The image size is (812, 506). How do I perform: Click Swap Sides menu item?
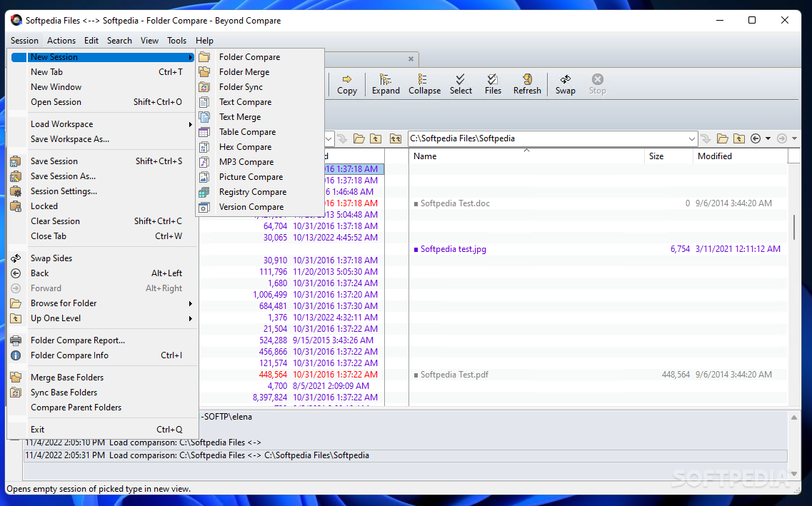pyautogui.click(x=103, y=258)
